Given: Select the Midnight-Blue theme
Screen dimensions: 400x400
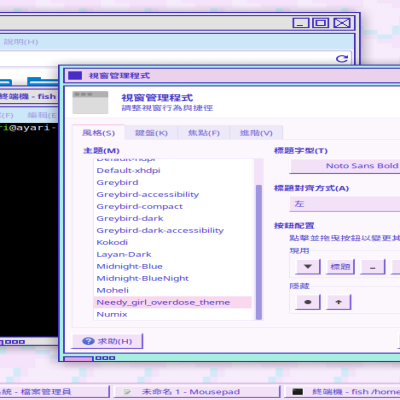Looking at the screenshot, I should coord(173,266).
